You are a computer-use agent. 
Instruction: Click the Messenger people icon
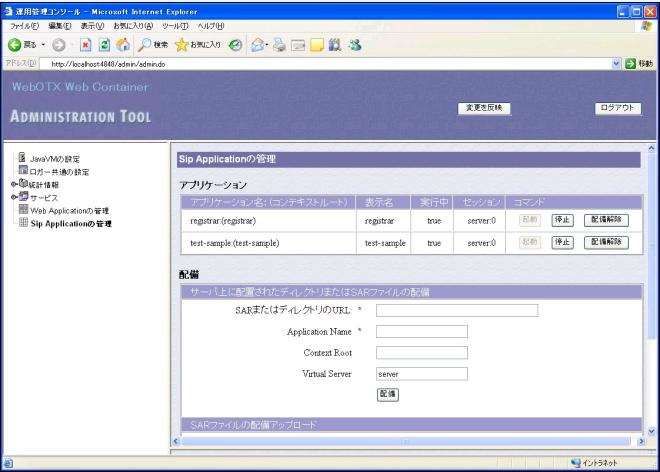(x=355, y=45)
